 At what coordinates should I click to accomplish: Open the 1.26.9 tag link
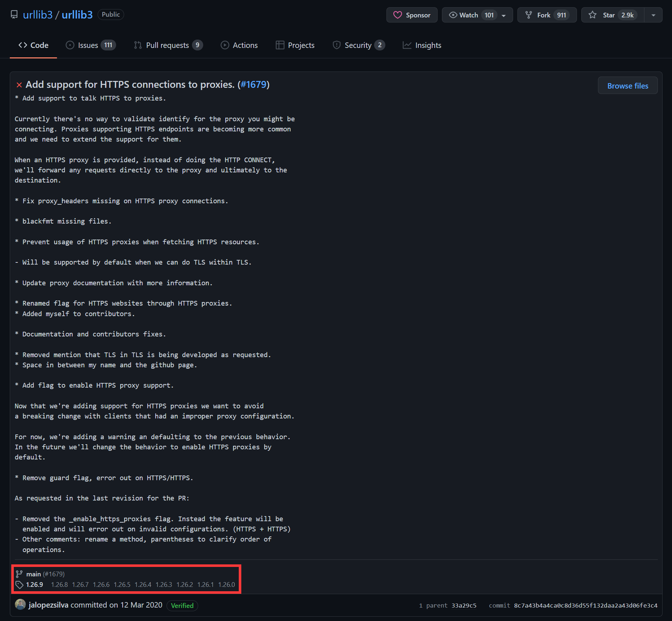pos(34,585)
